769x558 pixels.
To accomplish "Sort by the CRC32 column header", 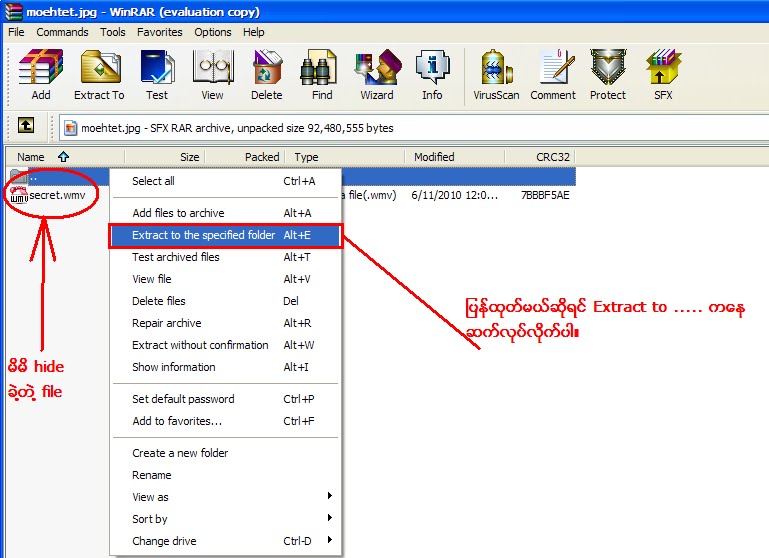I will click(x=540, y=157).
